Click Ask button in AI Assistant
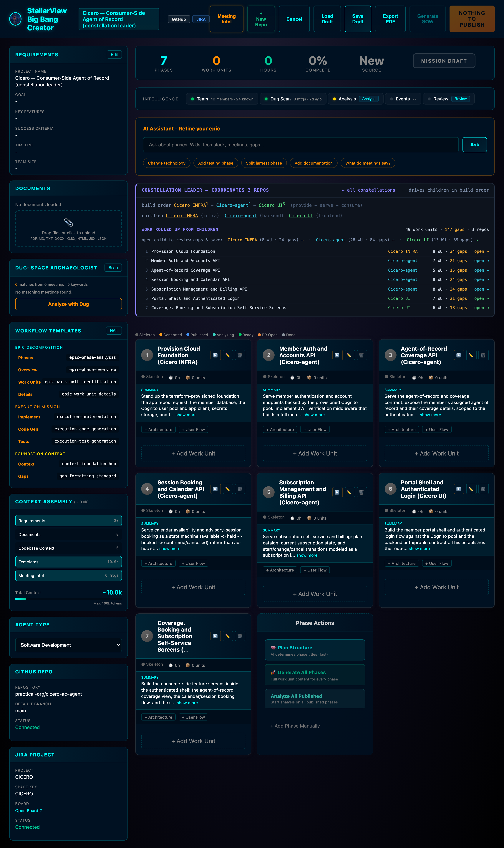The image size is (504, 848). 475,145
